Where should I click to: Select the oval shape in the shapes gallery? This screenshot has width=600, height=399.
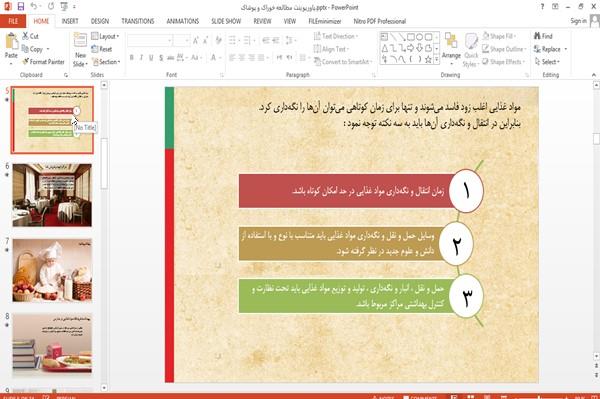click(419, 37)
